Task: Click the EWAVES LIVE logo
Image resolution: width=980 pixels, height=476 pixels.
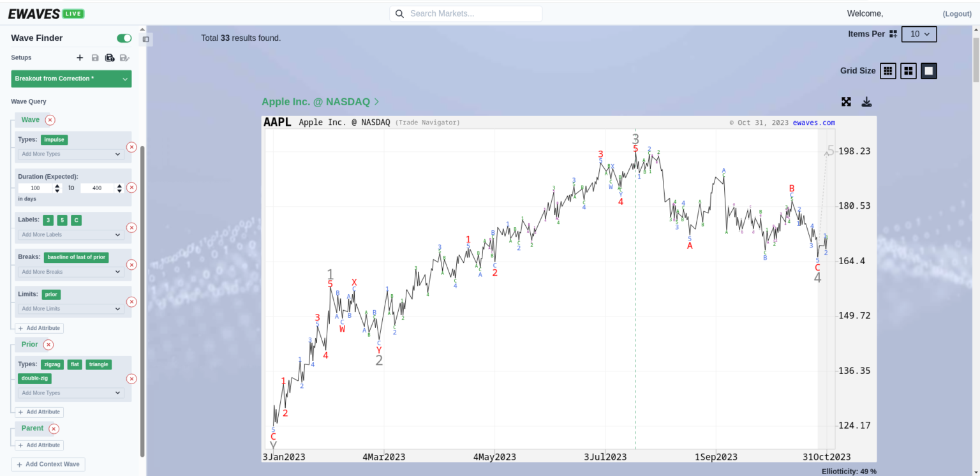Action: 46,13
